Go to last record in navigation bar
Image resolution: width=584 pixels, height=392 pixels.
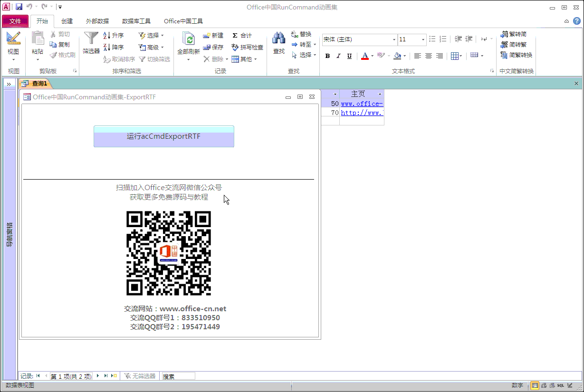[106, 376]
